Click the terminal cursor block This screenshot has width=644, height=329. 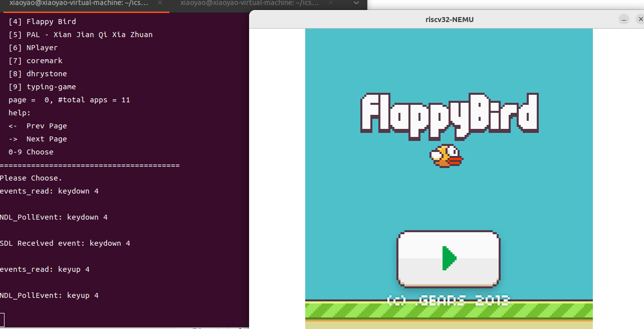2,319
